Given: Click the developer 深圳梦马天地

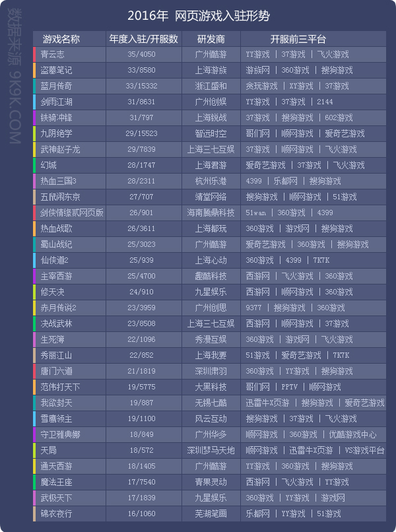Looking at the screenshot, I should point(211,450).
